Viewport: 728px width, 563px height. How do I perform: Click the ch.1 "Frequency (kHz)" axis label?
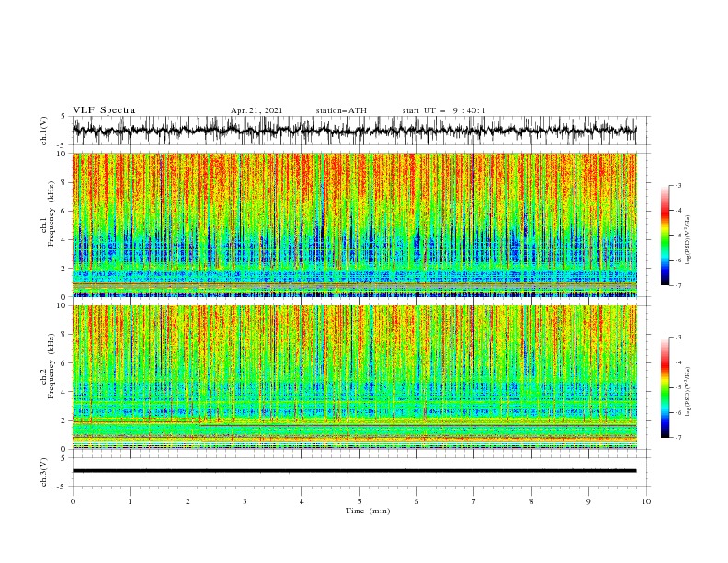tap(51, 213)
